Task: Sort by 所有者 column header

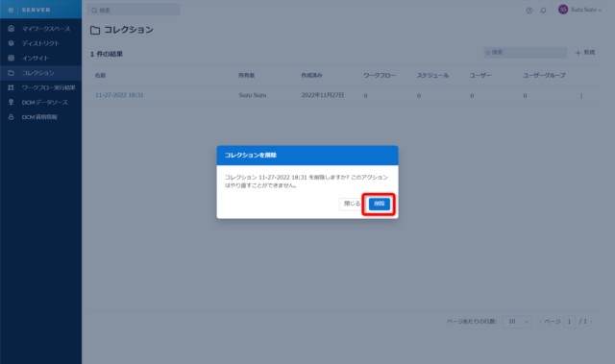Action: (x=246, y=75)
